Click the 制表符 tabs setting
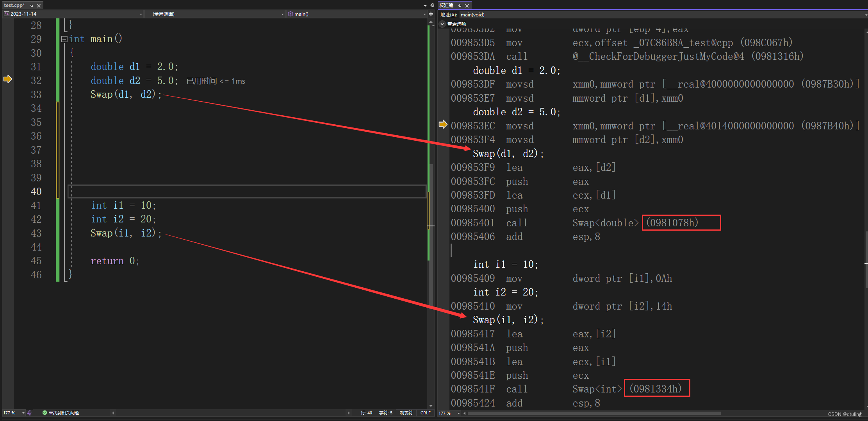 tap(406, 413)
